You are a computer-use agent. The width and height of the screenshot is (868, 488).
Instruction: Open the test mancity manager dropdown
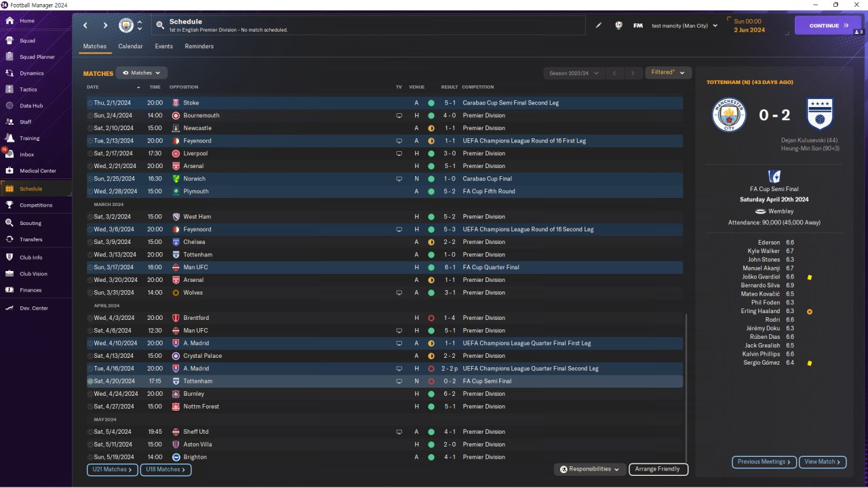tap(684, 26)
